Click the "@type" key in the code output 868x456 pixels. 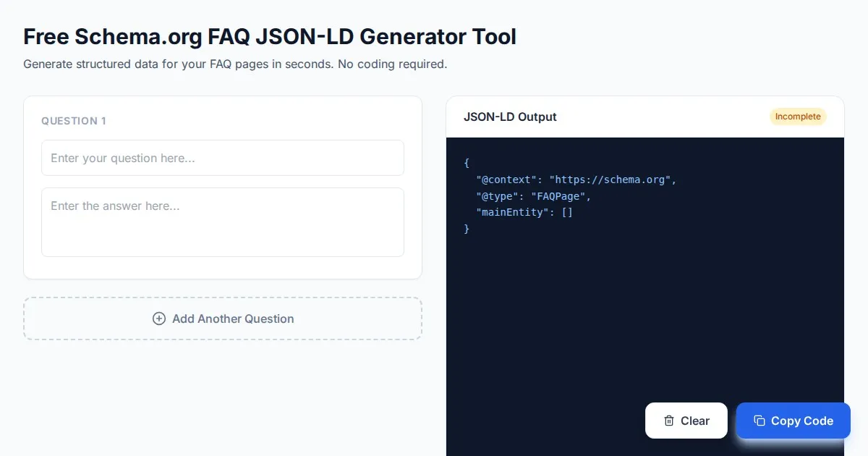[x=497, y=196]
